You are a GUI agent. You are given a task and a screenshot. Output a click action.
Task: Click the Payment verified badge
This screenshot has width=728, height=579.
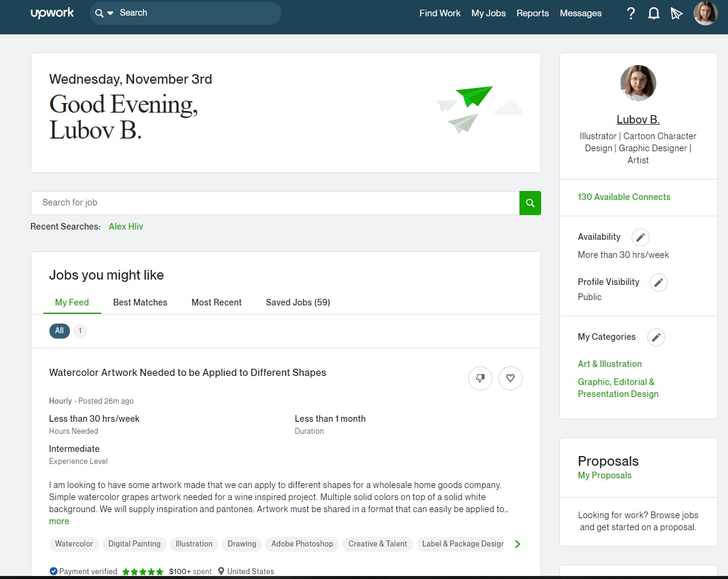pyautogui.click(x=83, y=571)
